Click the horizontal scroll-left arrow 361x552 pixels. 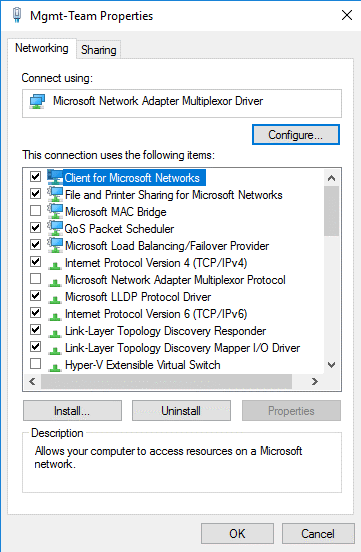click(32, 381)
